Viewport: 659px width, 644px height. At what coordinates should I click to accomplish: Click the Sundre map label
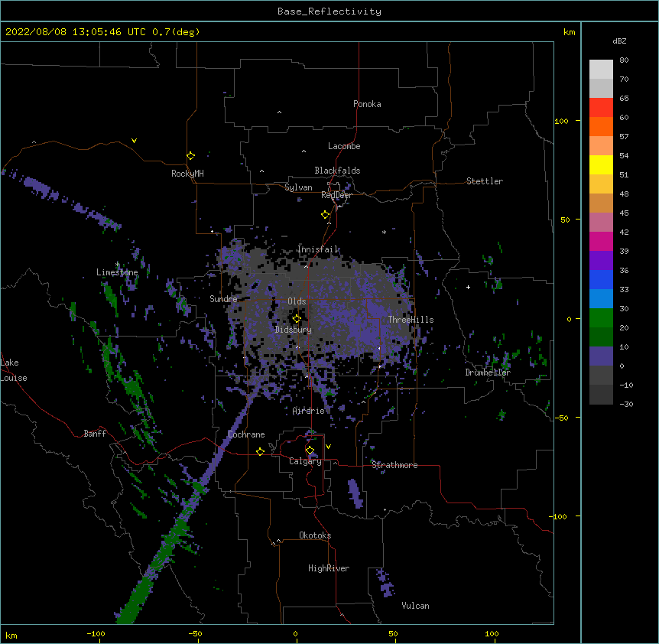coord(223,299)
